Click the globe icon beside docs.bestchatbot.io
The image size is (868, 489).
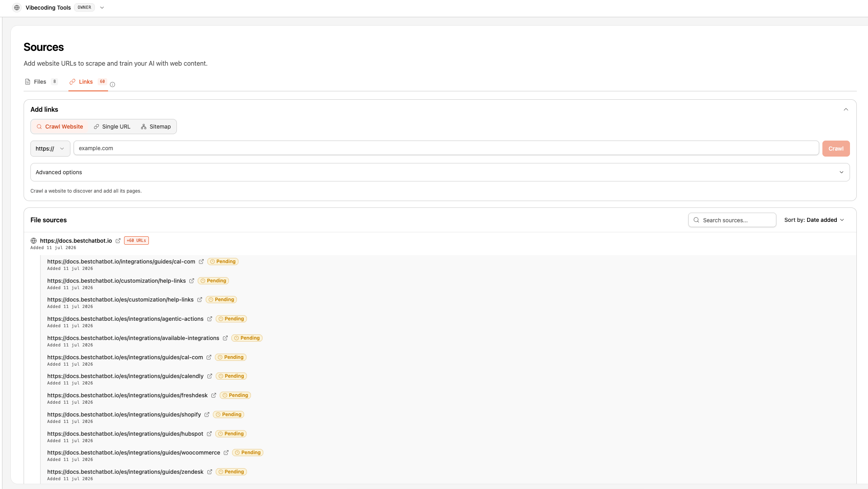tap(34, 241)
